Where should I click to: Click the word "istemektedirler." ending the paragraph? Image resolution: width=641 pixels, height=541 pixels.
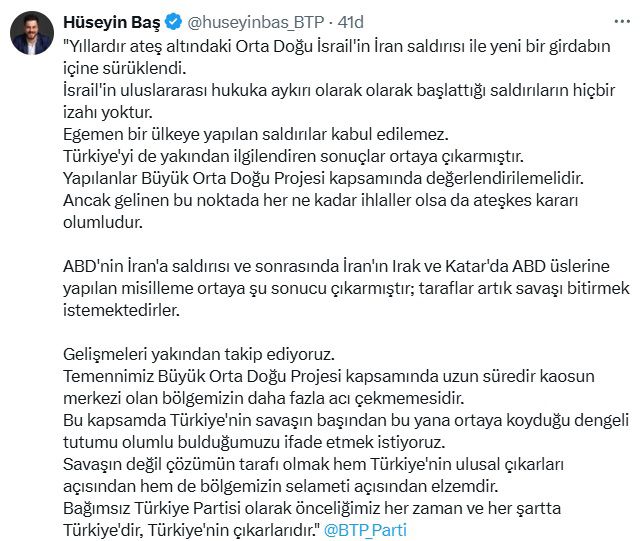121,310
